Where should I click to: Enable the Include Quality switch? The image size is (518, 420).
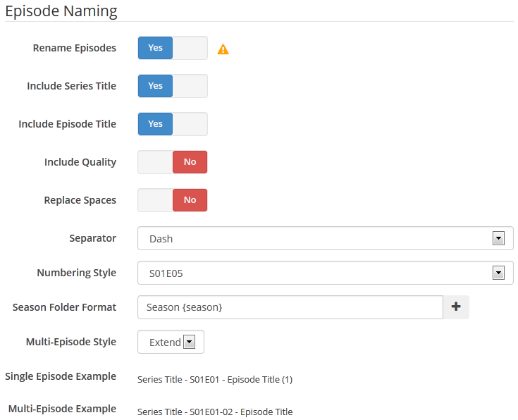tap(173, 162)
